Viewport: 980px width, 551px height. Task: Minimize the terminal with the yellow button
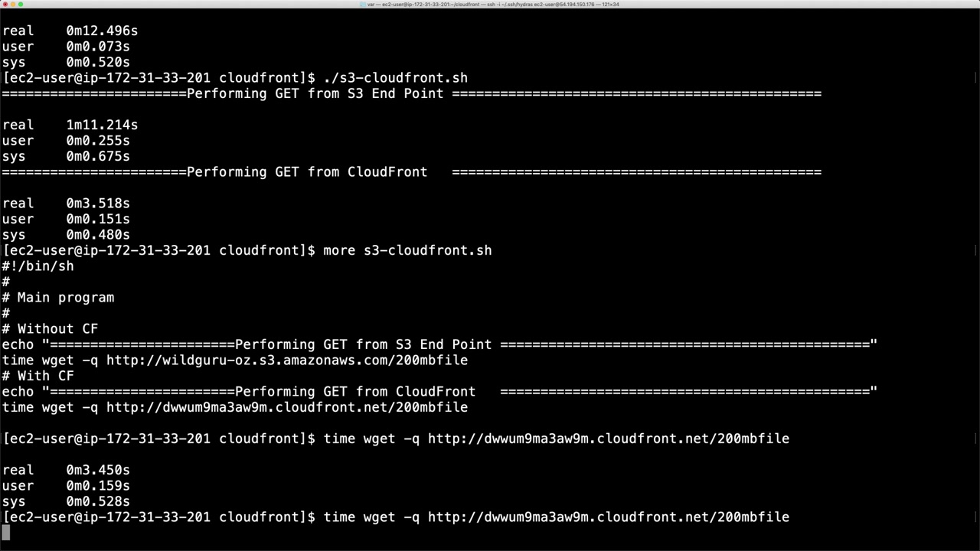12,5
